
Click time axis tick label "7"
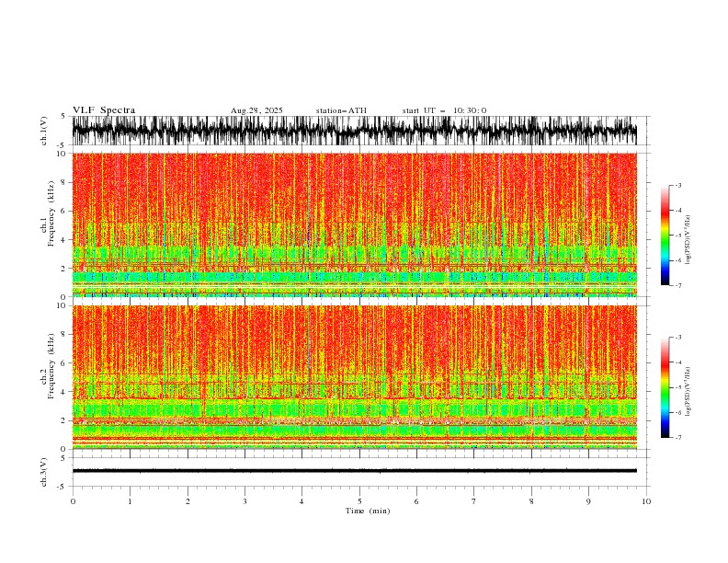pyautogui.click(x=474, y=501)
